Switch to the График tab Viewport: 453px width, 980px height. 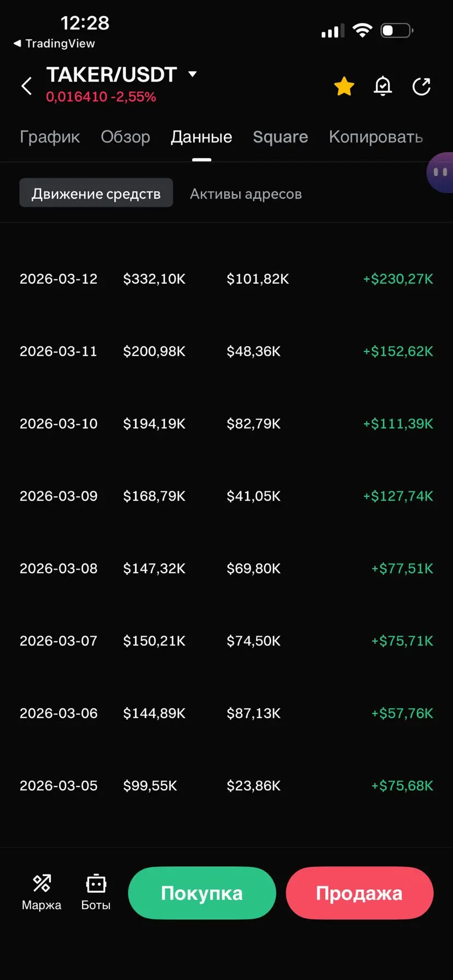click(50, 137)
